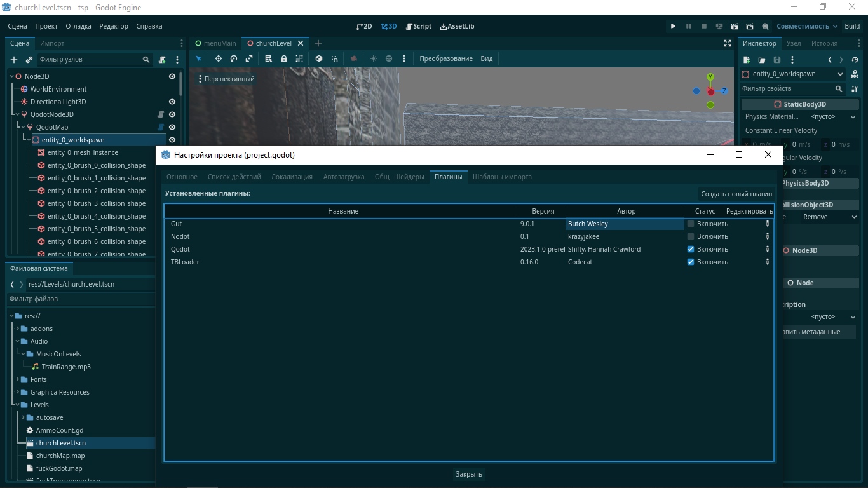Select the Move mode tool
This screenshot has width=868, height=488.
click(218, 58)
